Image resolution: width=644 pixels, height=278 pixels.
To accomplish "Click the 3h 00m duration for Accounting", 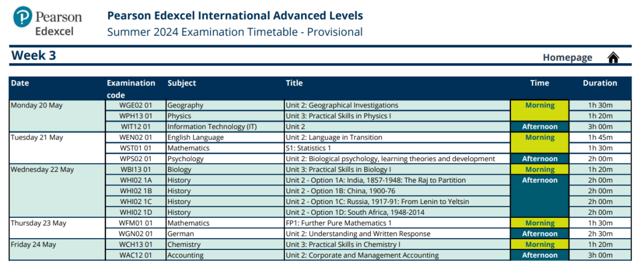I will pos(600,255).
